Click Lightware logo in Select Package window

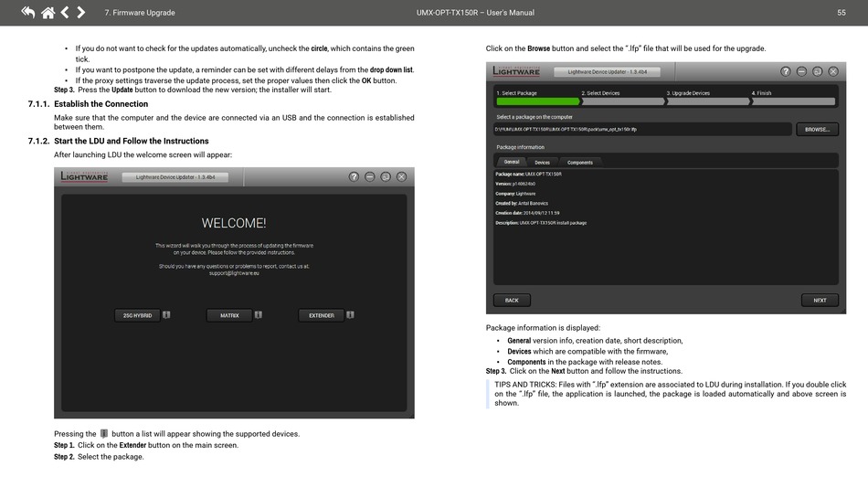516,71
